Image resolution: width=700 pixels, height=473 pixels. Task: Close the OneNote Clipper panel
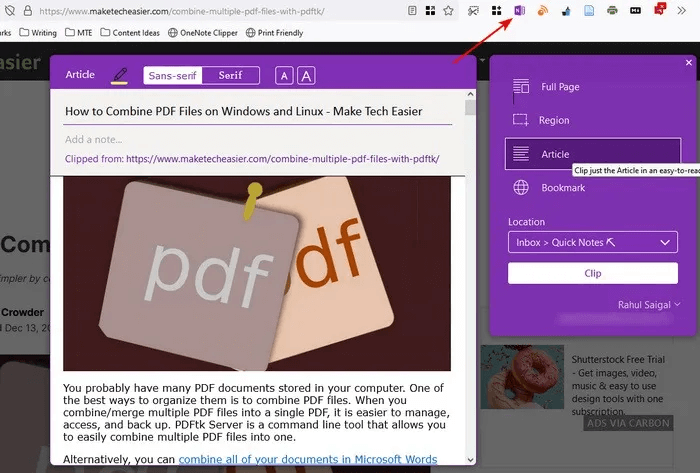[x=689, y=63]
